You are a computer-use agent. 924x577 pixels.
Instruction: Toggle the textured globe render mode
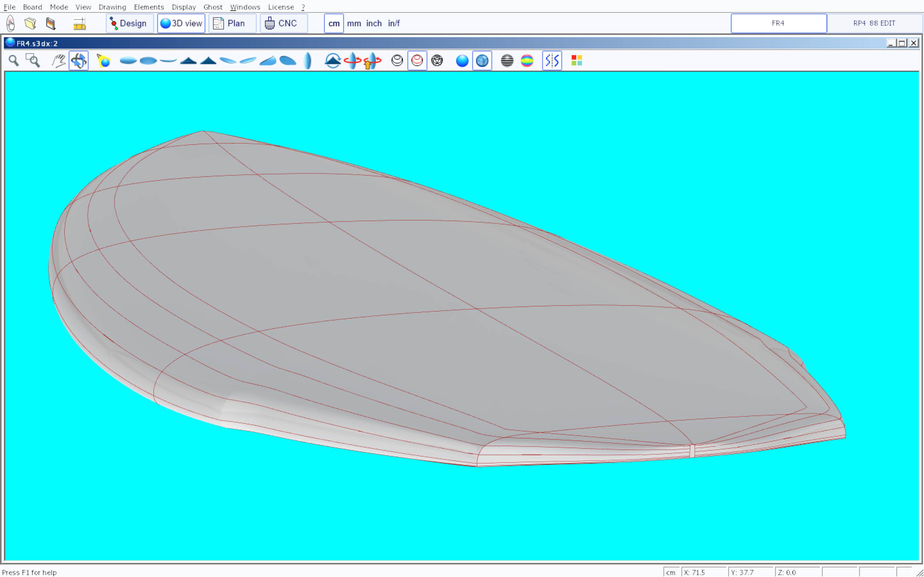pyautogui.click(x=482, y=61)
